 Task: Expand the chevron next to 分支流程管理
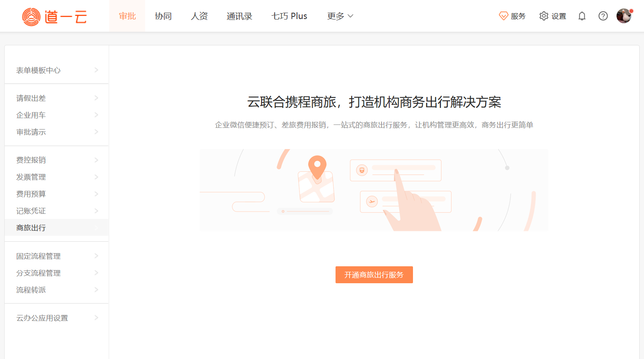pyautogui.click(x=96, y=273)
